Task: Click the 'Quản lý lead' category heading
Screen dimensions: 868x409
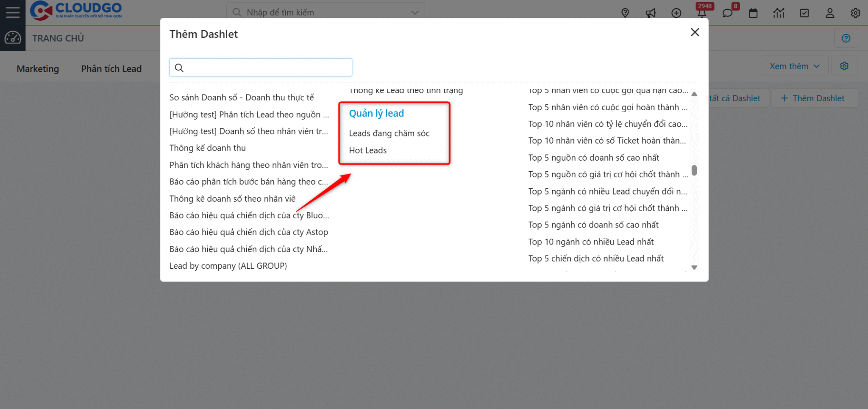Action: (376, 113)
